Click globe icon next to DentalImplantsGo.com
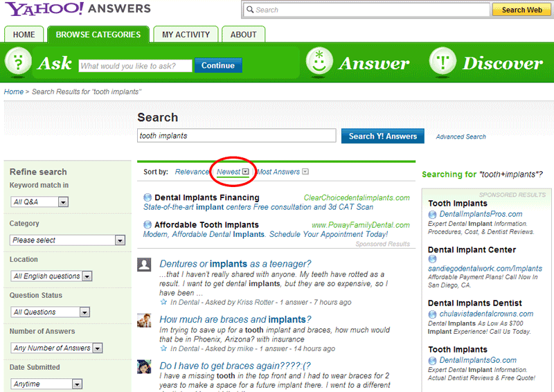 432,361
